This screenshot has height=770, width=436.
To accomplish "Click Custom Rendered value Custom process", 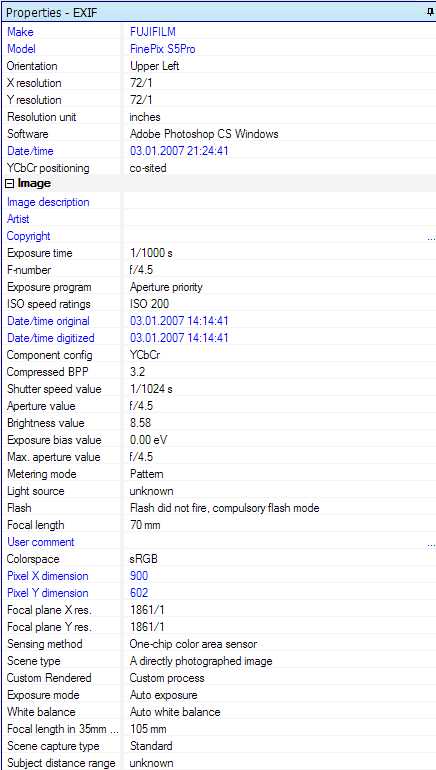I will (x=167, y=678).
